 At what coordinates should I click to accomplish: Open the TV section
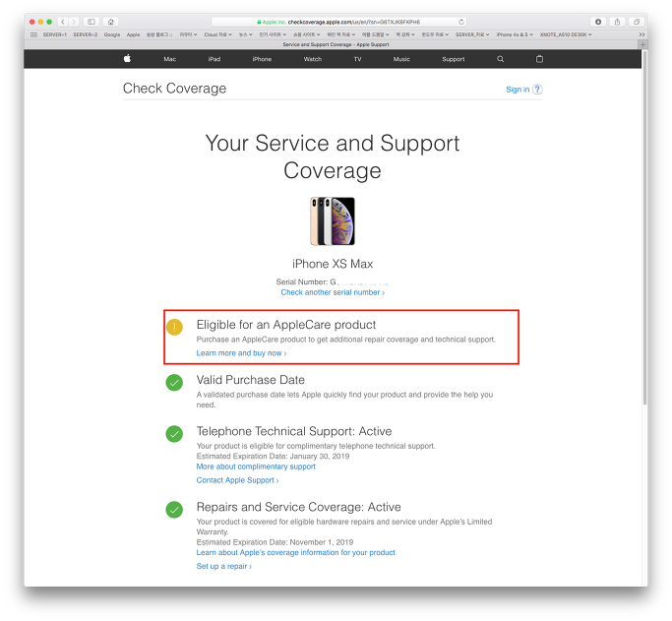point(357,59)
